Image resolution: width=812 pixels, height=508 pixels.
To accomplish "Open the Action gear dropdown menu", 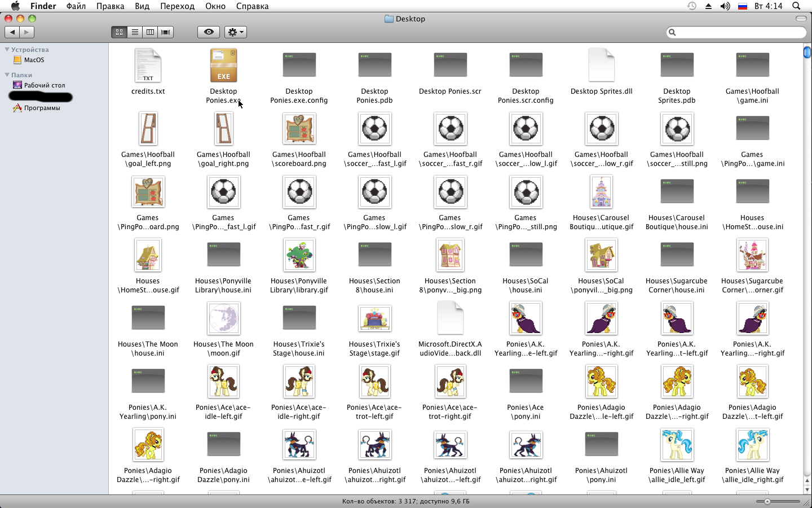I will point(236,32).
